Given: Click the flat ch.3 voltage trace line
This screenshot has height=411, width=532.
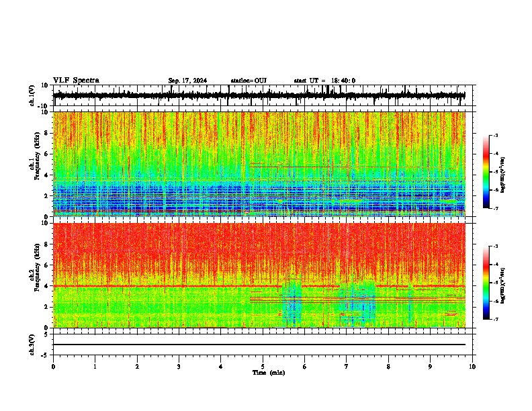Looking at the screenshot, I should click(259, 345).
